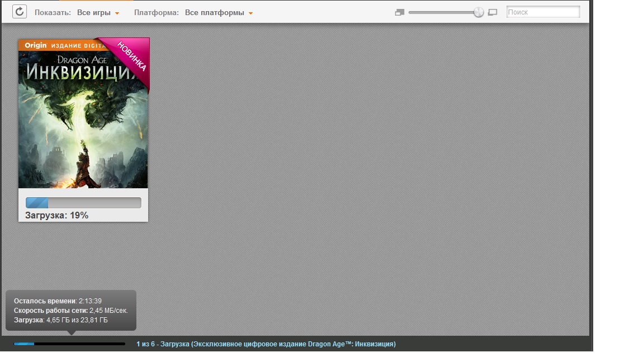The height and width of the screenshot is (362, 644).
Task: Click the 'Платформа:' label
Action: point(157,13)
